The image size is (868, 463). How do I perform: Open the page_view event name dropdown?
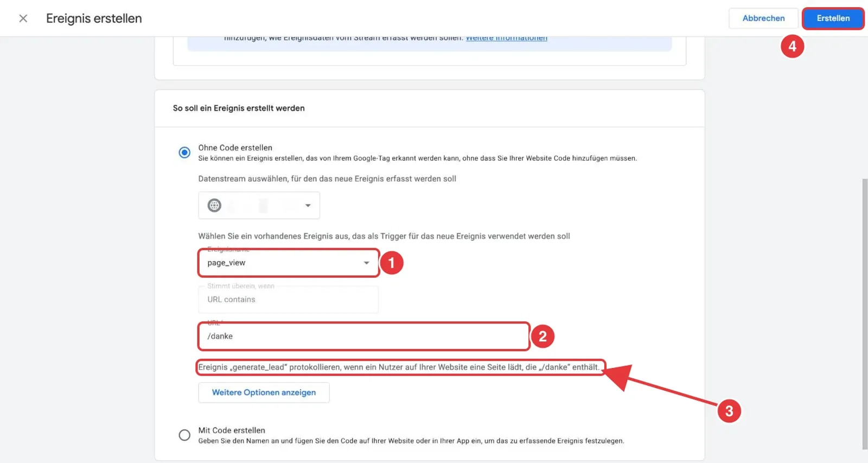click(288, 263)
